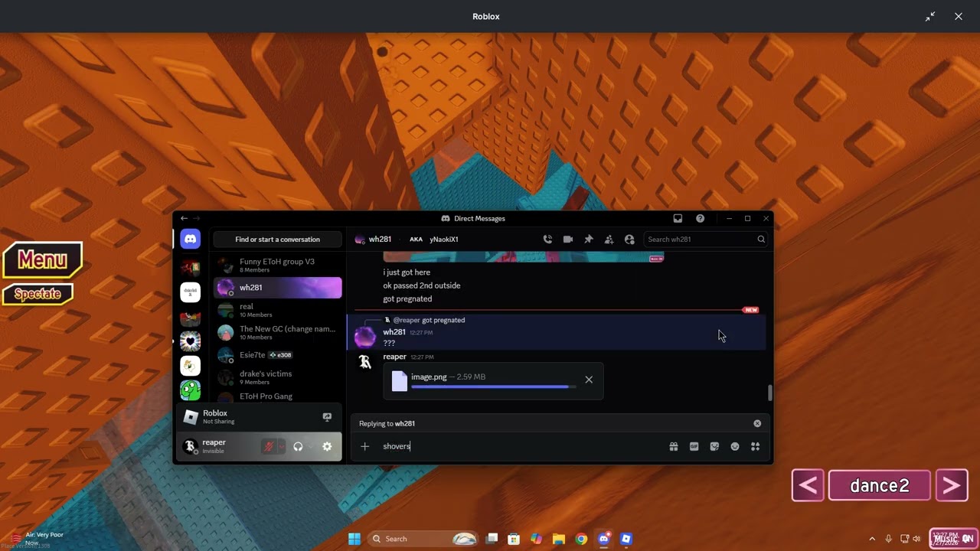
Task: Click the Discord chat scrollbar
Action: point(769,393)
